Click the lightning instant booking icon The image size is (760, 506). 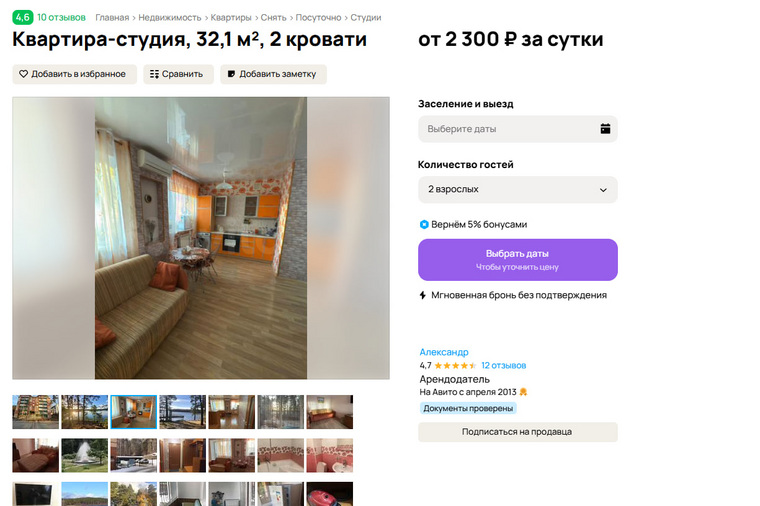(423, 295)
